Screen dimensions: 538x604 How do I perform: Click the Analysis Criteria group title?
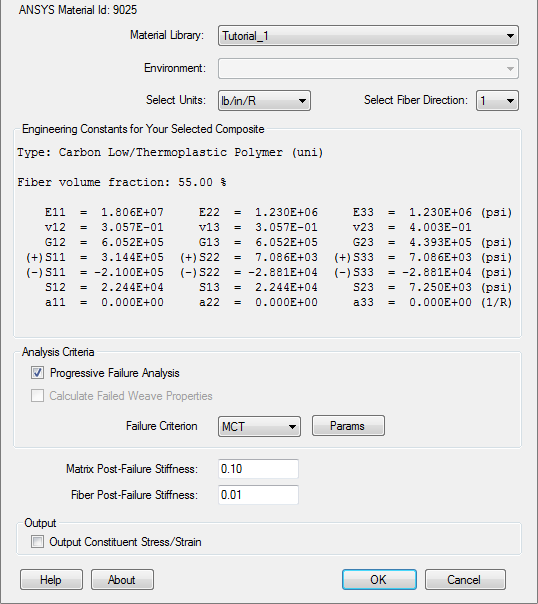tap(58, 352)
